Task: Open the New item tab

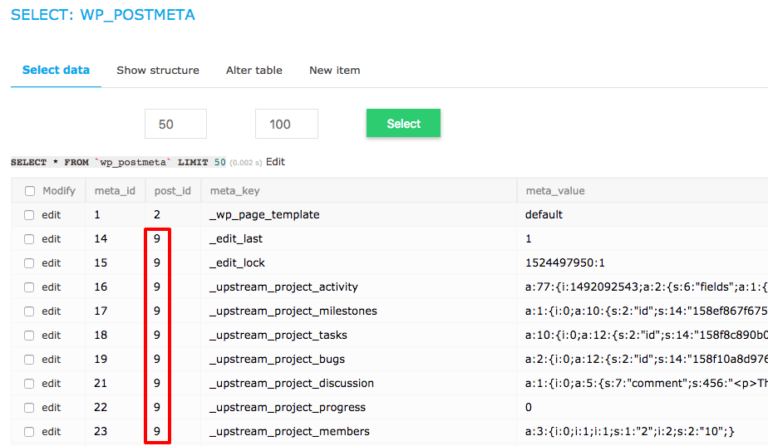Action: pos(334,70)
